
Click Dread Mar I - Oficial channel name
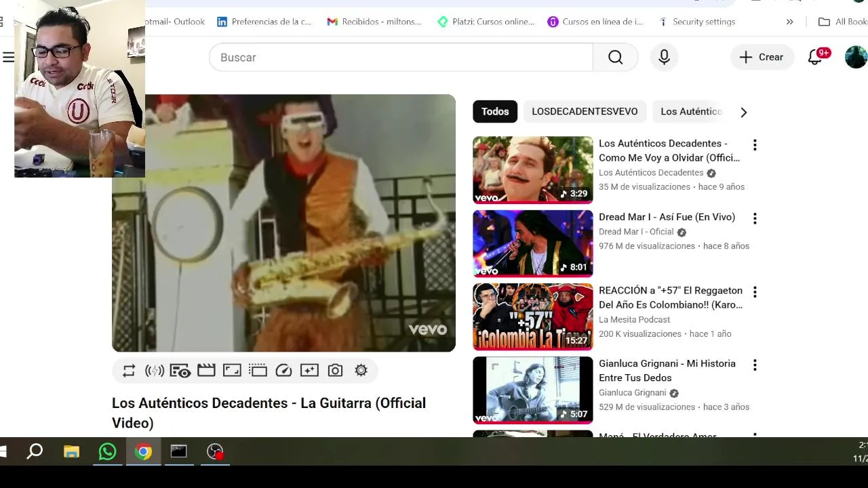(636, 232)
